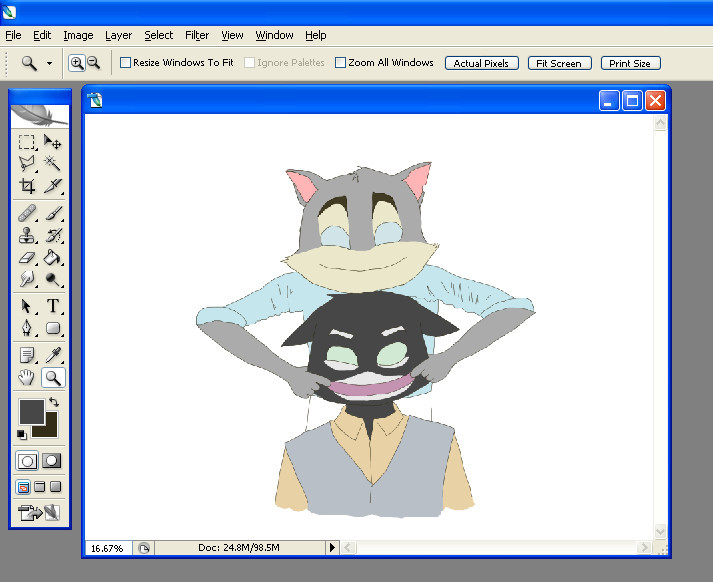Screen dimensions: 713x582
Task: Select the Dodge tool
Action: tap(52, 279)
